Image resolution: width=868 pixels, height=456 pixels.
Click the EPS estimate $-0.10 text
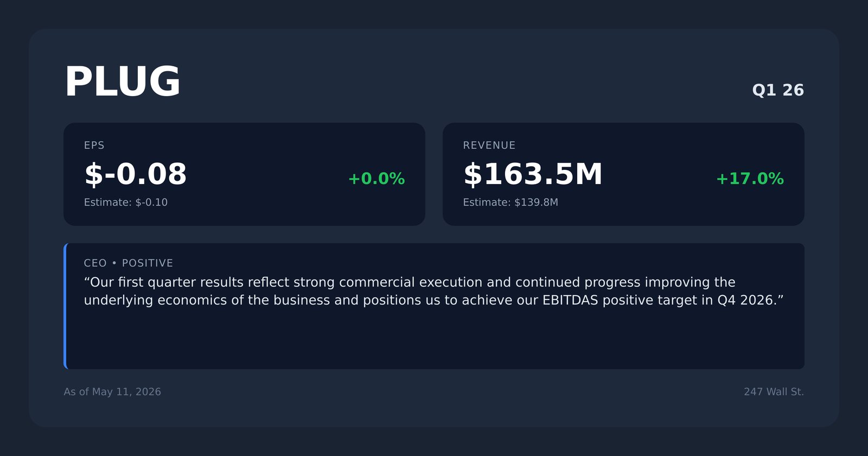126,202
